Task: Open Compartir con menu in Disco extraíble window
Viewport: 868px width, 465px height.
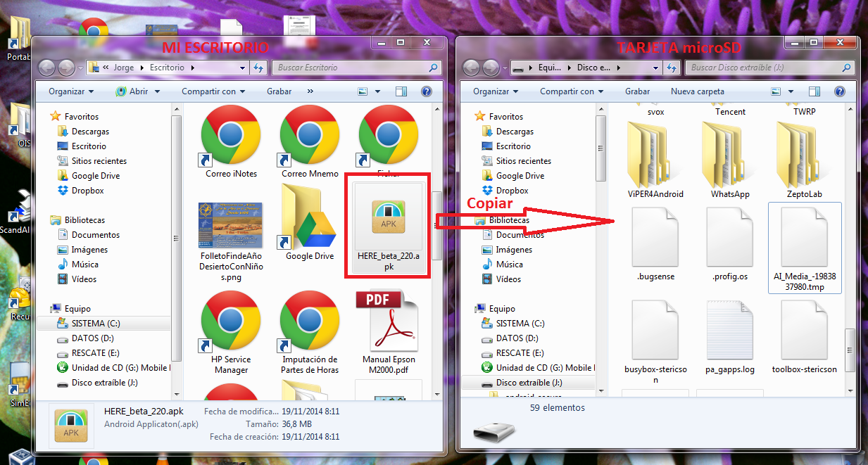Action: 572,91
